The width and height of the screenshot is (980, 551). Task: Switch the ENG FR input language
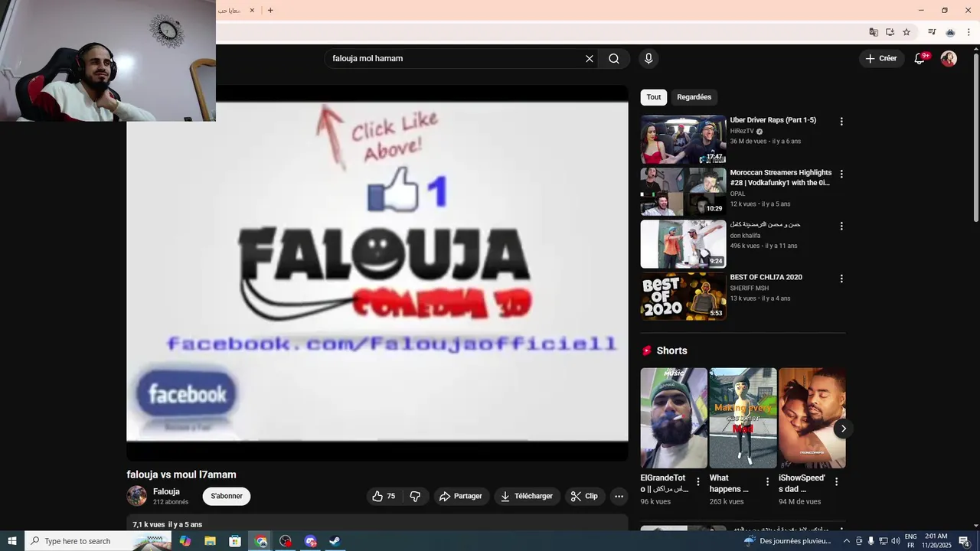[x=910, y=541]
